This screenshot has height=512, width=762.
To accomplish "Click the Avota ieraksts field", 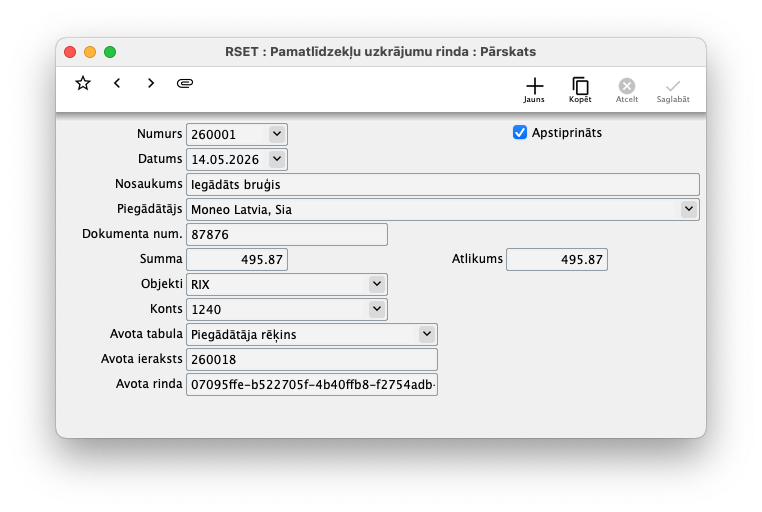I will pyautogui.click(x=312, y=359).
